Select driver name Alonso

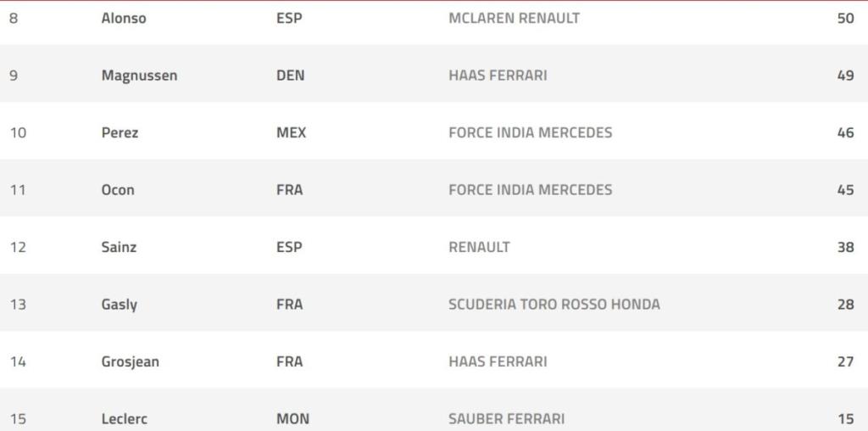point(124,19)
